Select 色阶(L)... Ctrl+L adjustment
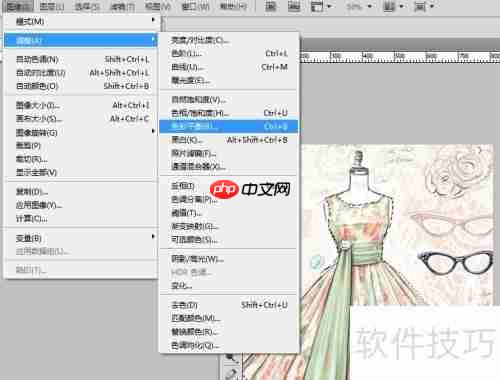The width and height of the screenshot is (500, 380). [x=229, y=54]
